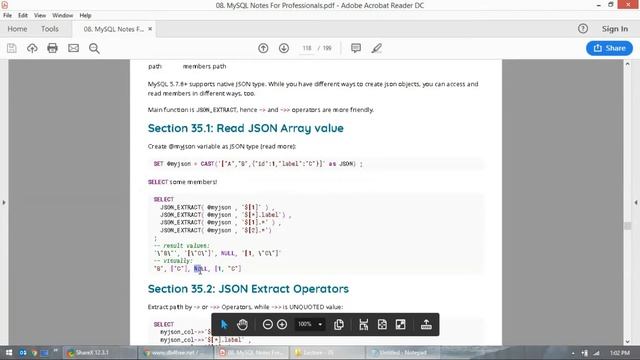This screenshot has width=640, height=360.
Task: Select the highlight pen tool icon
Action: pyautogui.click(x=377, y=48)
